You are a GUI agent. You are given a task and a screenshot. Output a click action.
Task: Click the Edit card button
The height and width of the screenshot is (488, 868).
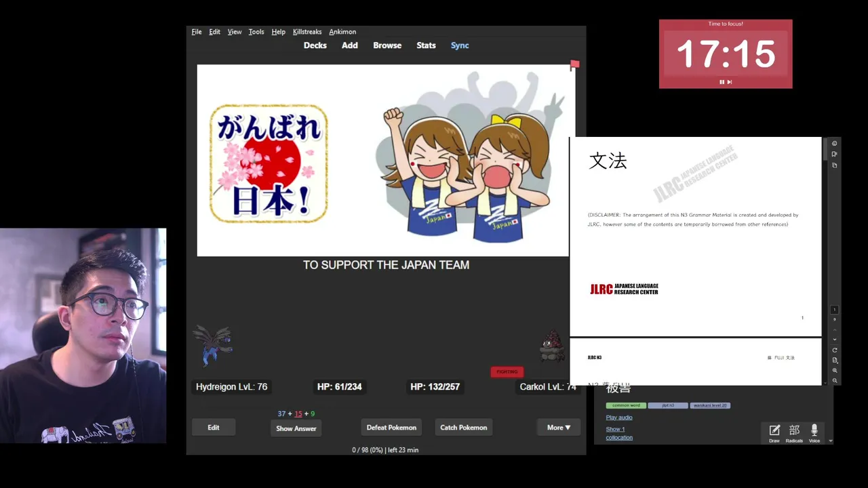pyautogui.click(x=214, y=428)
